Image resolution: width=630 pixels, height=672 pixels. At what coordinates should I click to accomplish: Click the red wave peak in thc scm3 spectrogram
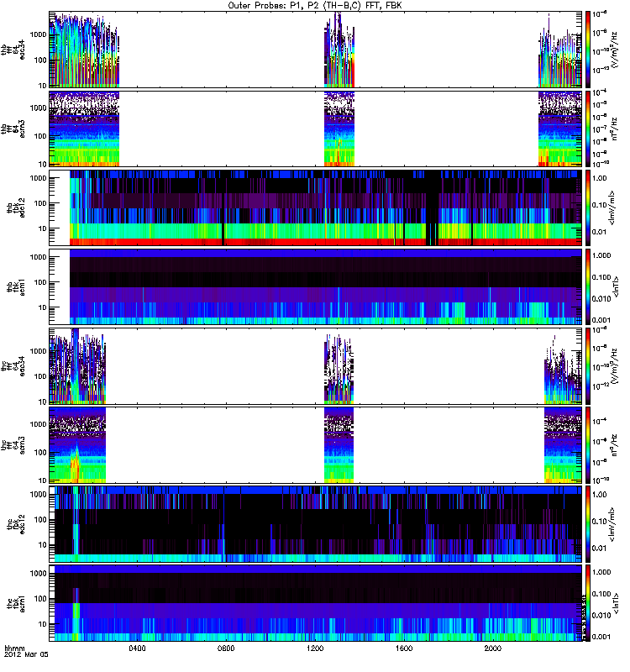click(75, 465)
